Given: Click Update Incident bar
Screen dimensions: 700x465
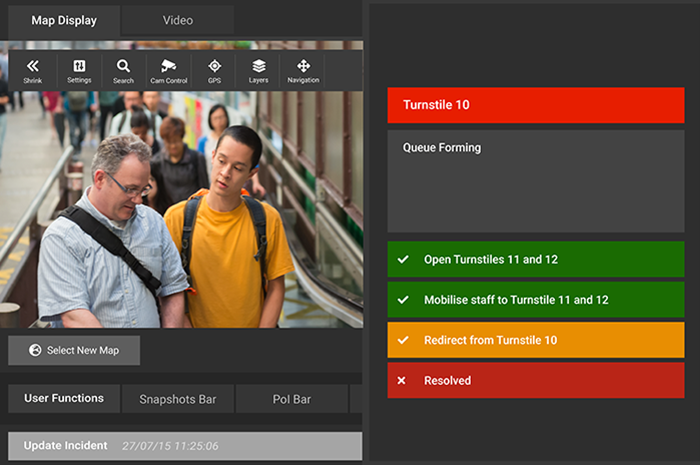Looking at the screenshot, I should click(x=185, y=446).
